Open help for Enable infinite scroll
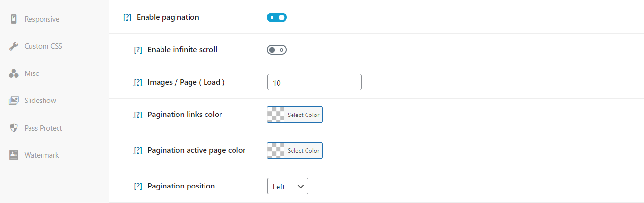The height and width of the screenshot is (203, 644). 138,50
